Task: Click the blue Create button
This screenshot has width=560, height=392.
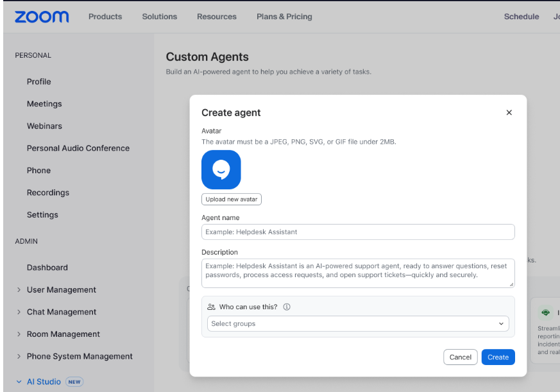Action: (x=498, y=357)
